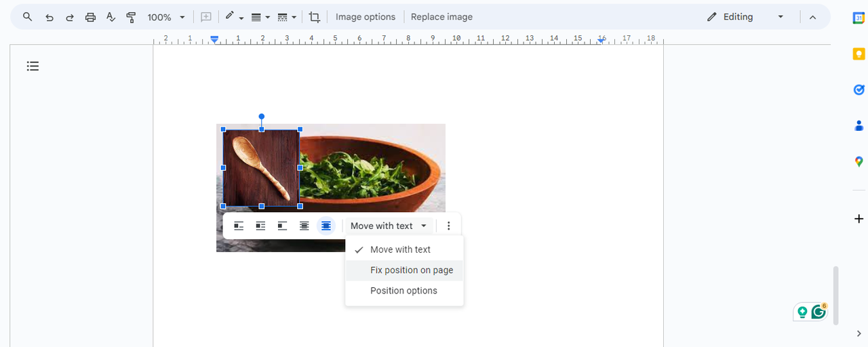Viewport: 868px width, 347px height.
Task: Redo the last action
Action: click(x=69, y=17)
